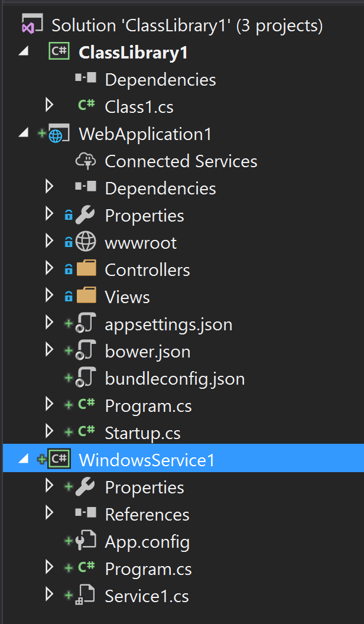Click the Connected Services cloud icon
Viewport: 364px width, 624px height.
pos(86,161)
